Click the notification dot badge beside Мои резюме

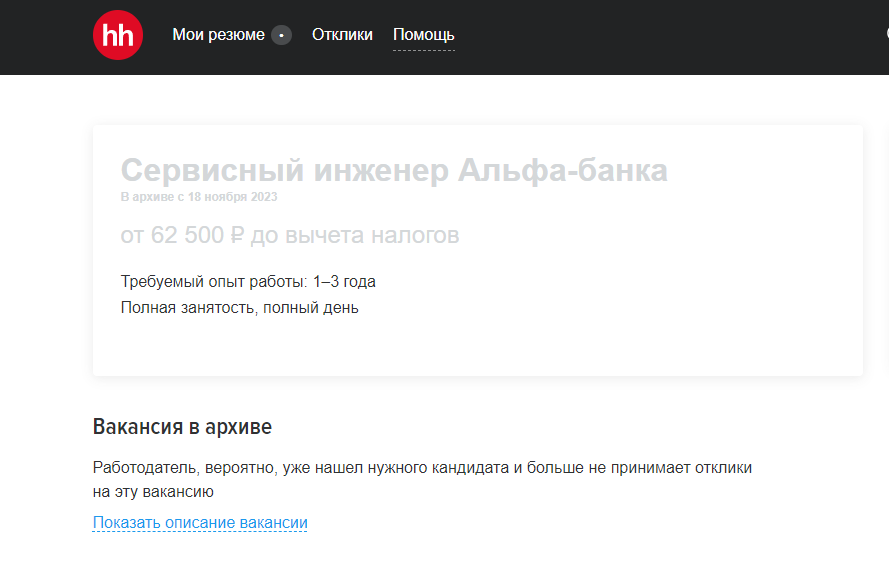click(281, 35)
